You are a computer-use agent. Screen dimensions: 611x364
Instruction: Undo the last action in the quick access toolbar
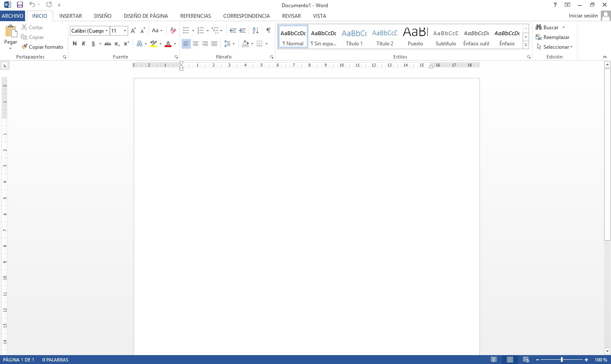32,5
